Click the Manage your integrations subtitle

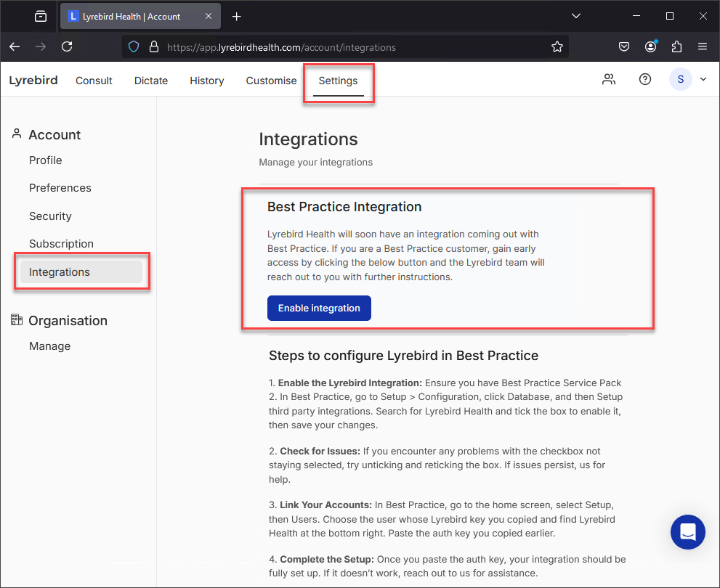coord(315,163)
